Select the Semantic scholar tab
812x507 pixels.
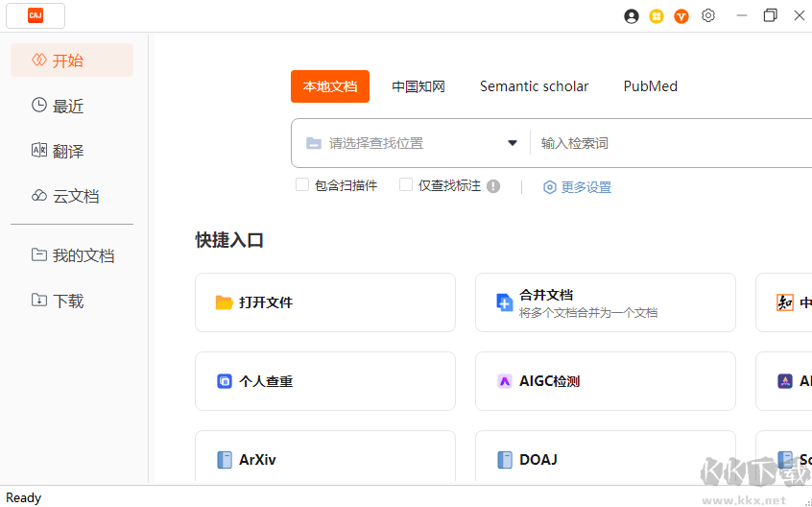click(534, 86)
